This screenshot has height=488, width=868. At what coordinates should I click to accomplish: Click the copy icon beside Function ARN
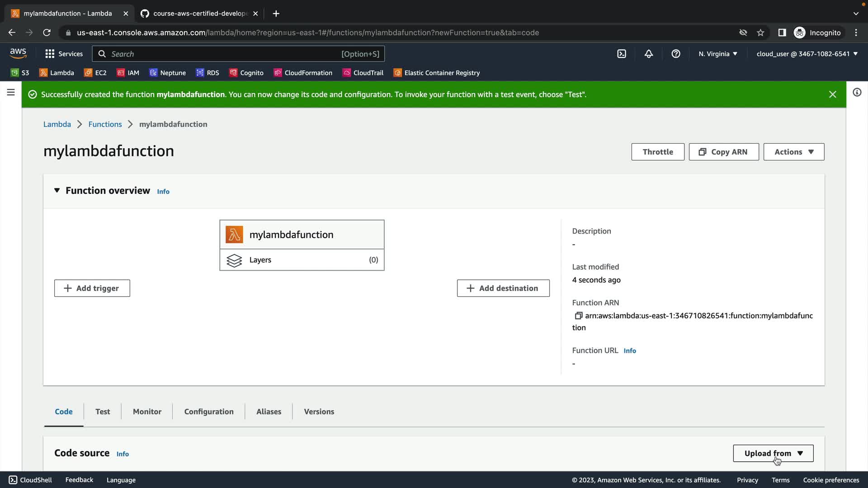(578, 316)
